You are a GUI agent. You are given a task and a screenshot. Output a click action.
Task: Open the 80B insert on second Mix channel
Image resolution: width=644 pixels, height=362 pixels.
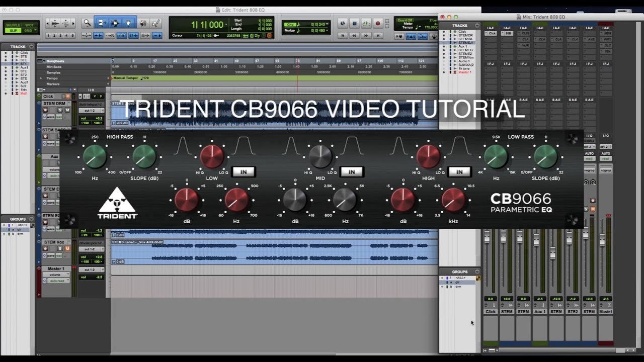[508, 33]
